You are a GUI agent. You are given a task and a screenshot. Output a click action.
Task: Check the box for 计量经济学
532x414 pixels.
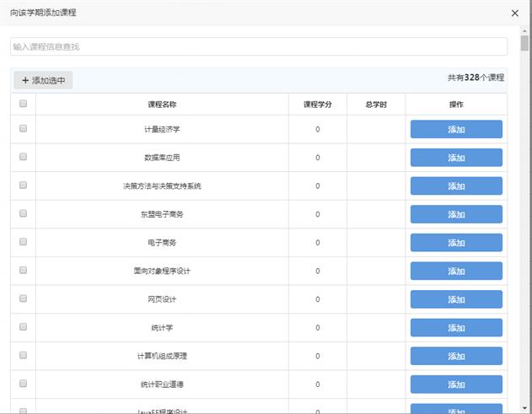click(x=23, y=128)
